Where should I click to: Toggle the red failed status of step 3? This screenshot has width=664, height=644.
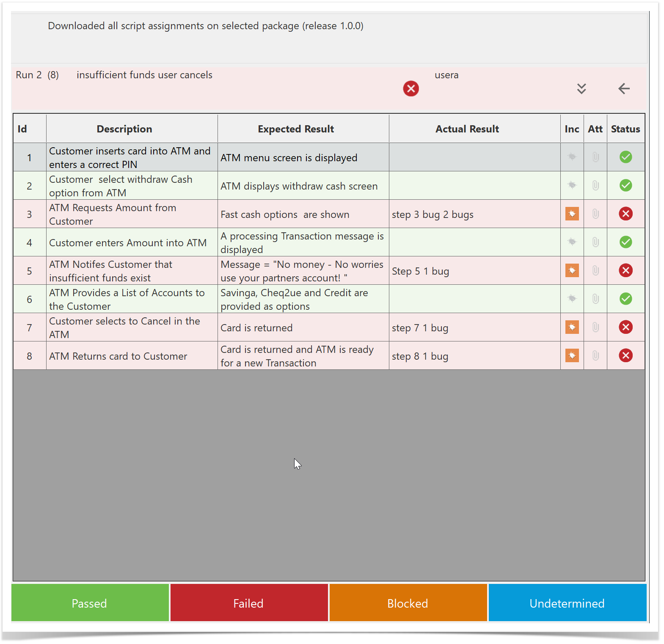(x=625, y=214)
